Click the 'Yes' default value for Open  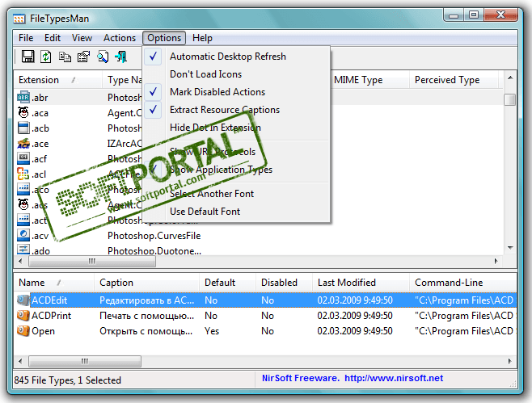tap(212, 331)
